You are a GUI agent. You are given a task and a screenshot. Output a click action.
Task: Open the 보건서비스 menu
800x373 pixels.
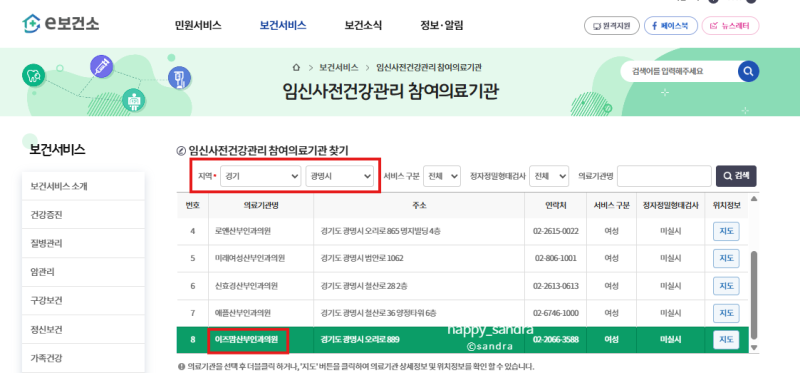click(x=283, y=26)
